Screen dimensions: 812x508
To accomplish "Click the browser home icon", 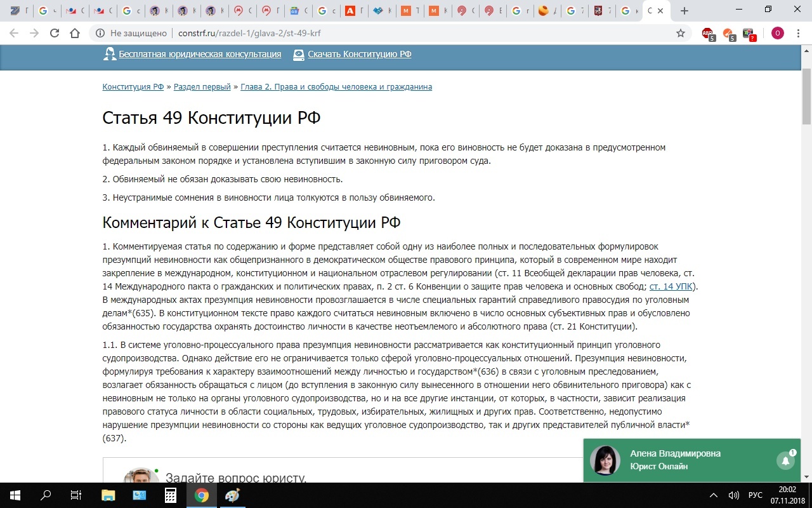I will pyautogui.click(x=75, y=33).
